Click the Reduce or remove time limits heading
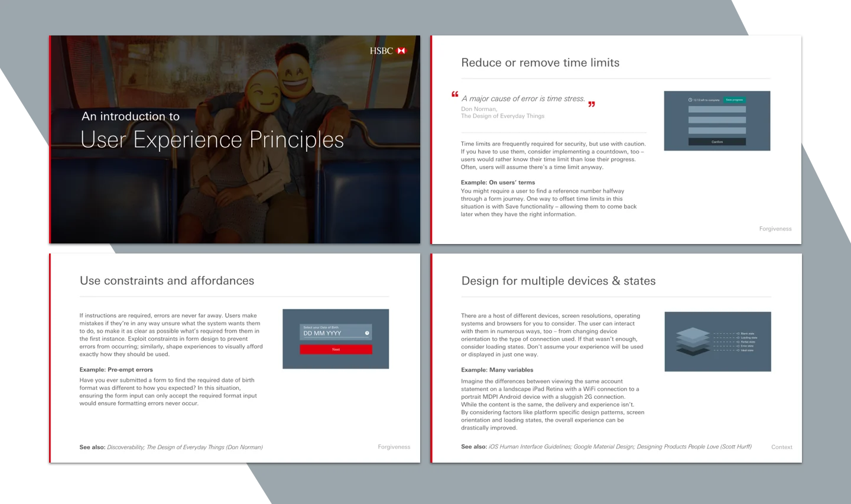This screenshot has height=504, width=851. tap(540, 63)
